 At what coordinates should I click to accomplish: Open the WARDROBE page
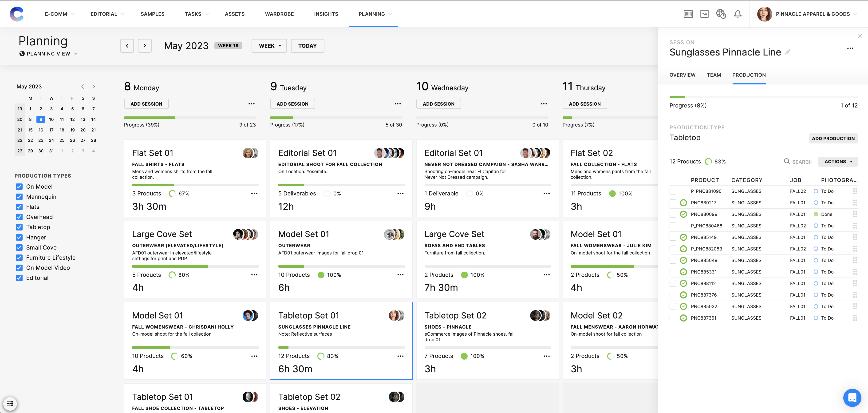279,14
